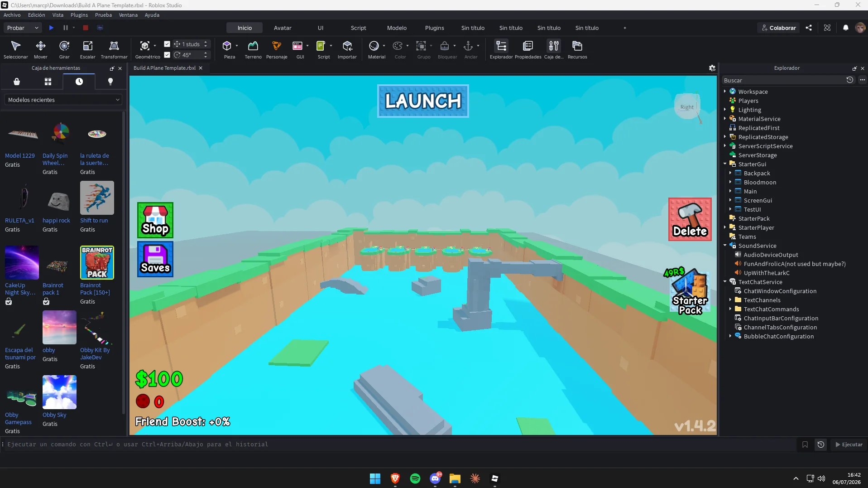The height and width of the screenshot is (488, 868).
Task: Select the Seleccionar tool
Action: [15, 49]
